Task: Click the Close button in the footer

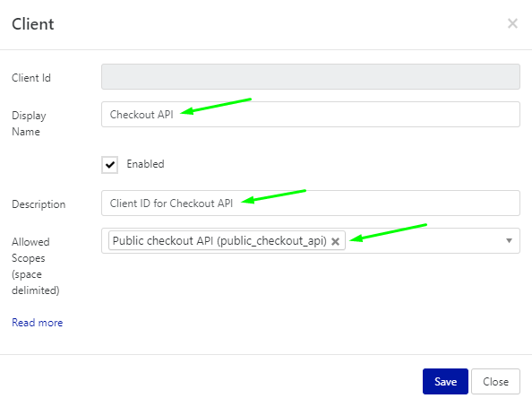Action: [495, 381]
